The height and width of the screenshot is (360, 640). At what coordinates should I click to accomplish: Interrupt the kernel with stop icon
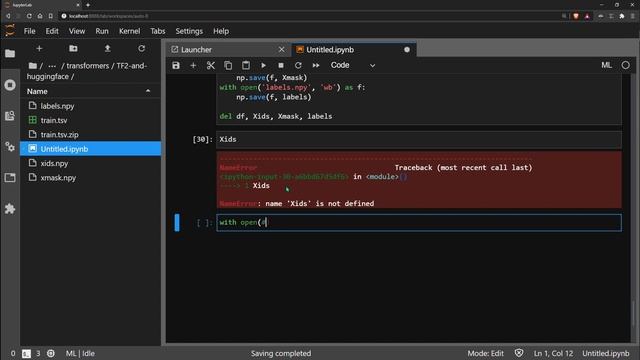point(281,65)
